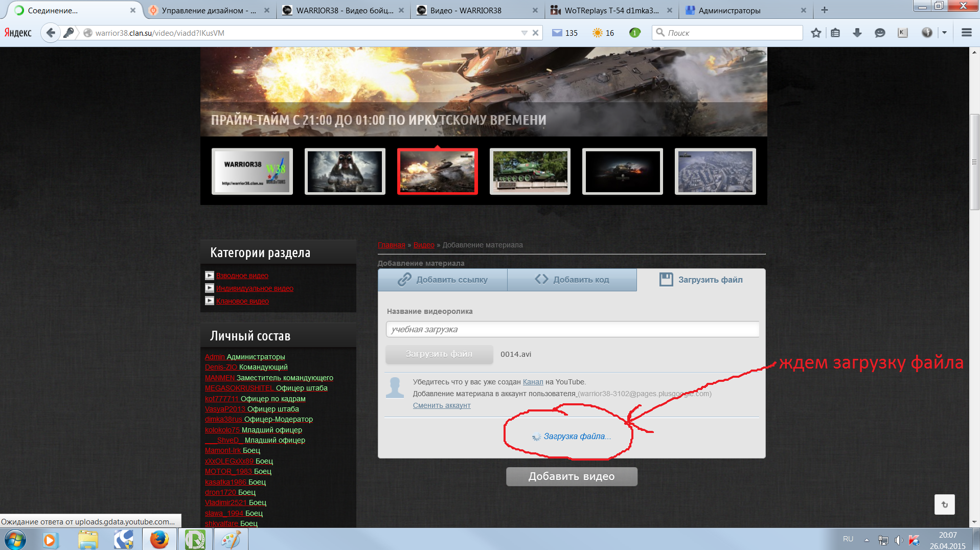The height and width of the screenshot is (550, 980).
Task: Open Admin Администраторы member link
Action: click(x=245, y=357)
